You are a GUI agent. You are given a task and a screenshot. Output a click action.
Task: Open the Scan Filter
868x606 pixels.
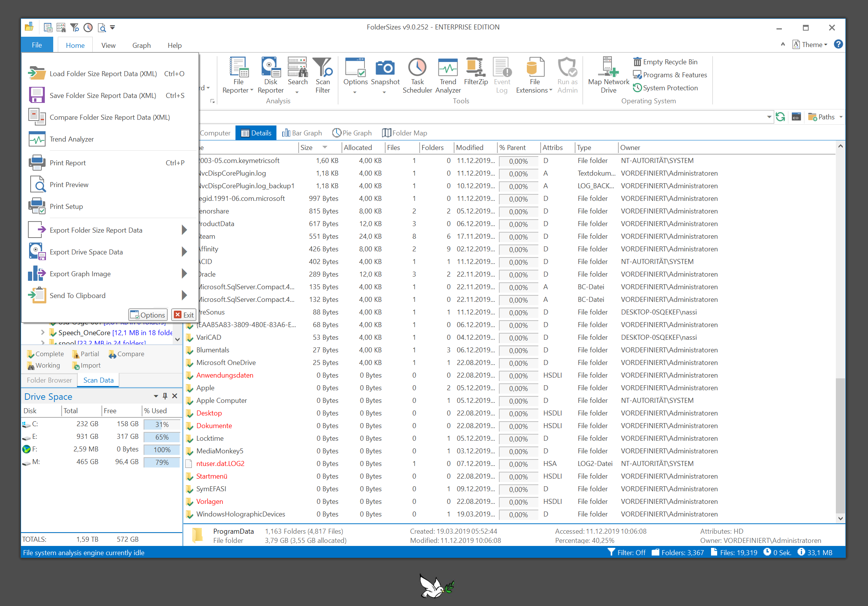[x=322, y=75]
